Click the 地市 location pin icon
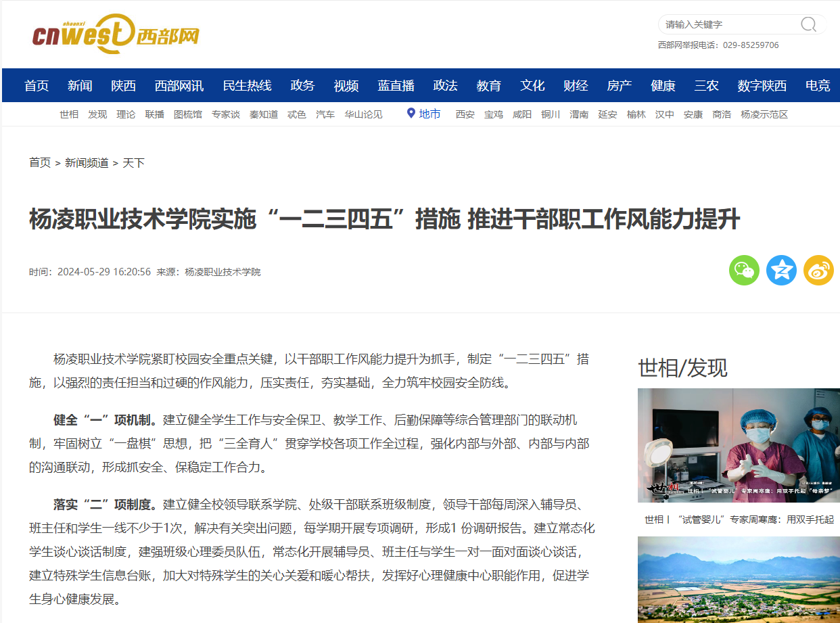The width and height of the screenshot is (840, 623). [411, 114]
